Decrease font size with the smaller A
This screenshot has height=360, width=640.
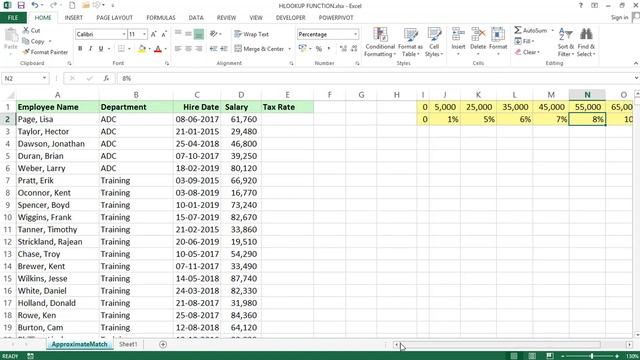pos(164,34)
